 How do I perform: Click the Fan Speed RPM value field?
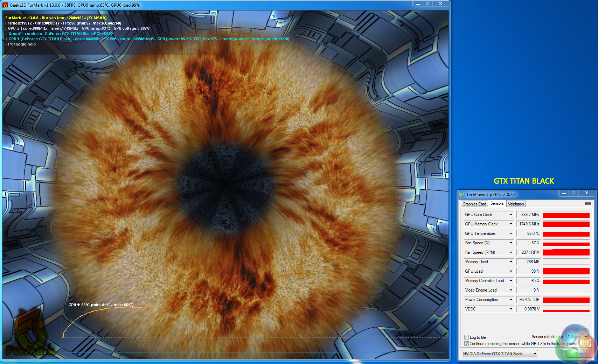point(529,252)
